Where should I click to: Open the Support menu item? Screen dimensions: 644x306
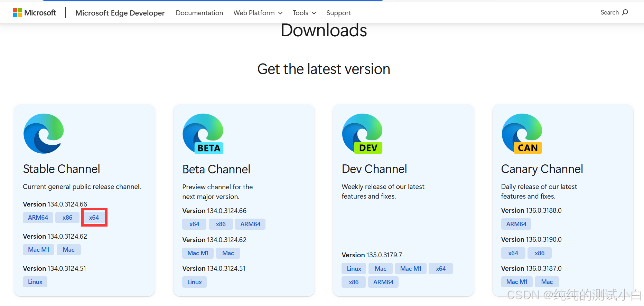(x=339, y=13)
